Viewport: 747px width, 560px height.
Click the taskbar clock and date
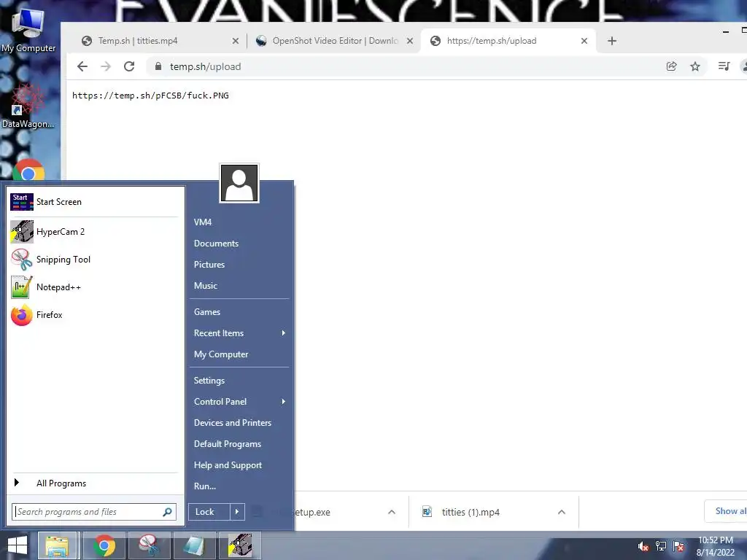pyautogui.click(x=716, y=546)
